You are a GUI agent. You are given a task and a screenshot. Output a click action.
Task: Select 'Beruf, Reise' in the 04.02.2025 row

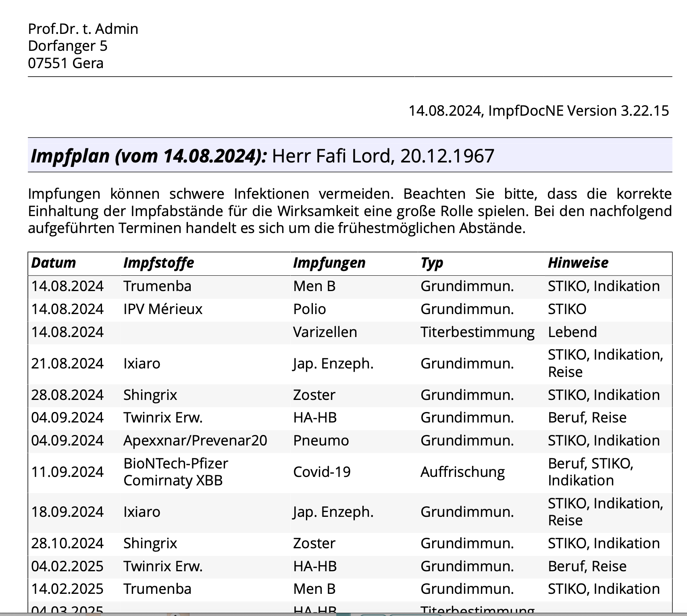point(587,566)
